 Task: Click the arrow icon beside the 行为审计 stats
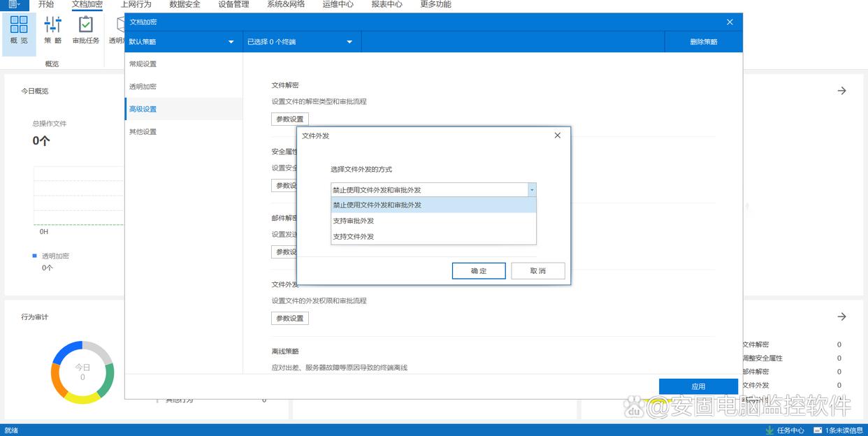(x=841, y=317)
